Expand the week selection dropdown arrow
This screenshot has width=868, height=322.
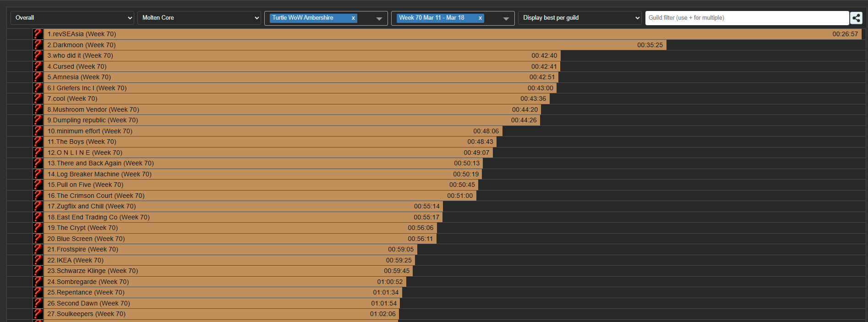(x=506, y=18)
